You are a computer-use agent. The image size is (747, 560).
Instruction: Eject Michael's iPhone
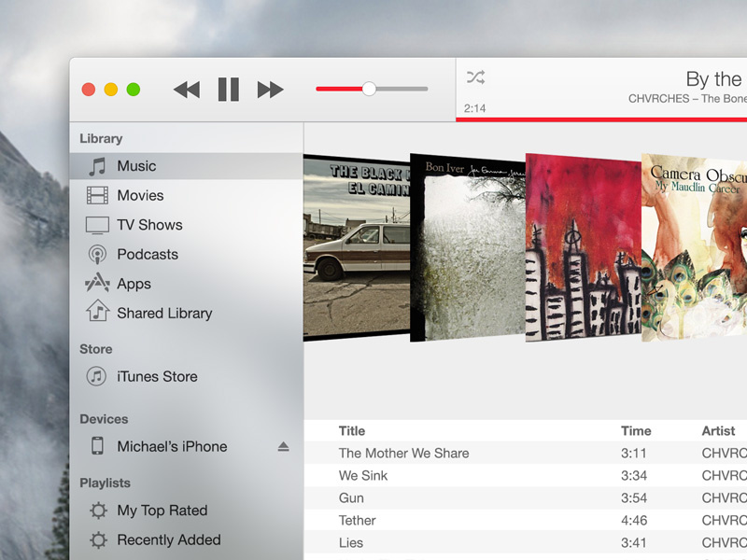click(284, 447)
